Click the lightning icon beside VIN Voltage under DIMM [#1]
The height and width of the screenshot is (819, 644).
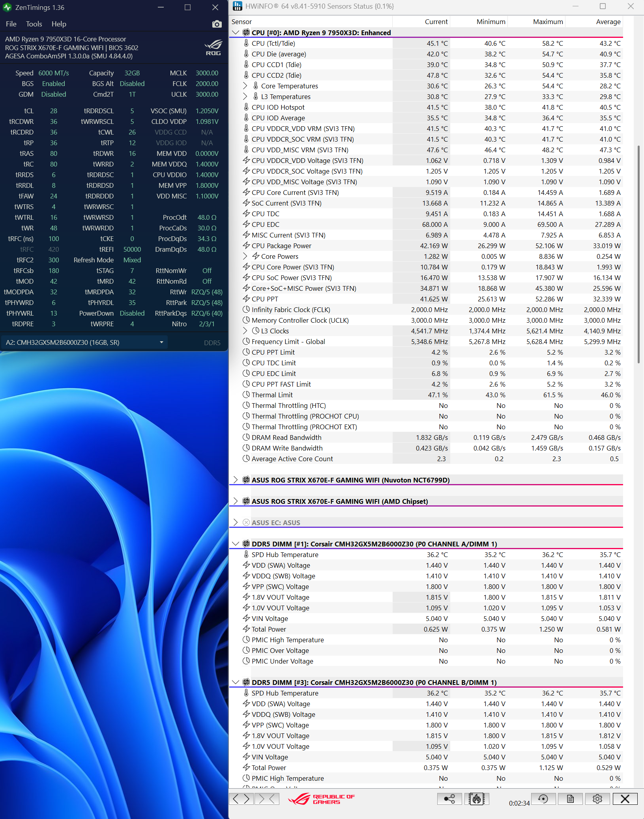246,618
